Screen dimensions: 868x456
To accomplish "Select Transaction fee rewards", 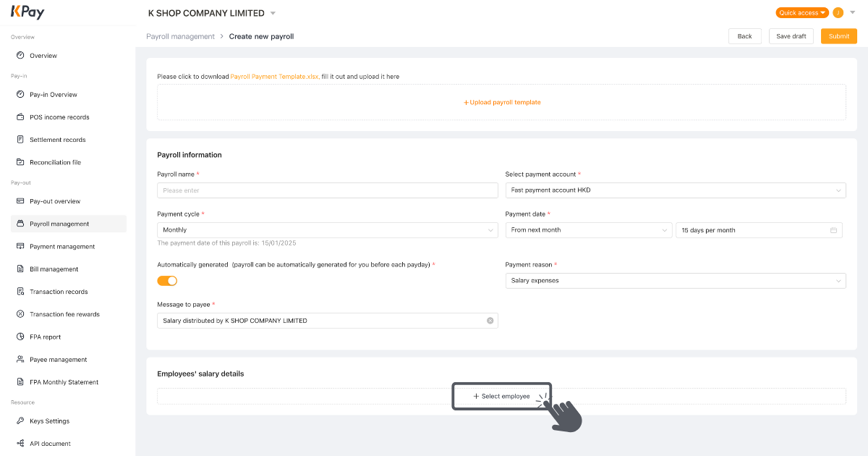I will tap(66, 313).
